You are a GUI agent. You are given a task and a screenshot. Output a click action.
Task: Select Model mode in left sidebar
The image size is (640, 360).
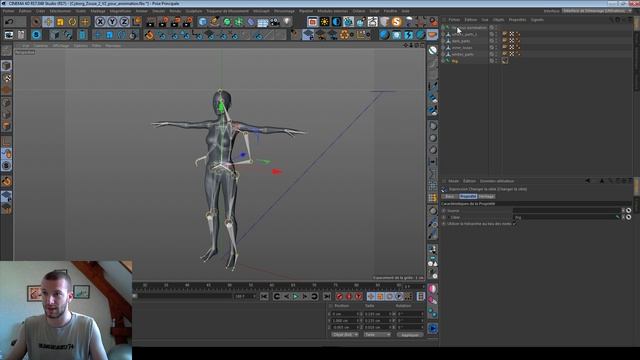[x=7, y=66]
